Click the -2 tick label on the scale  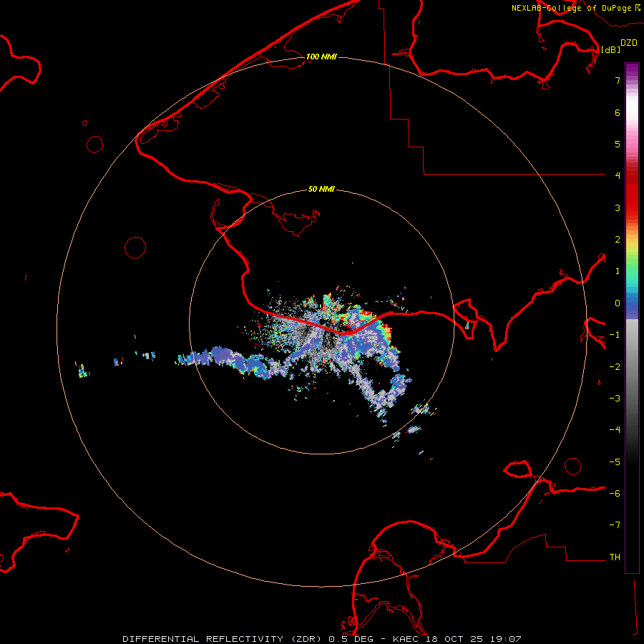tap(615, 367)
